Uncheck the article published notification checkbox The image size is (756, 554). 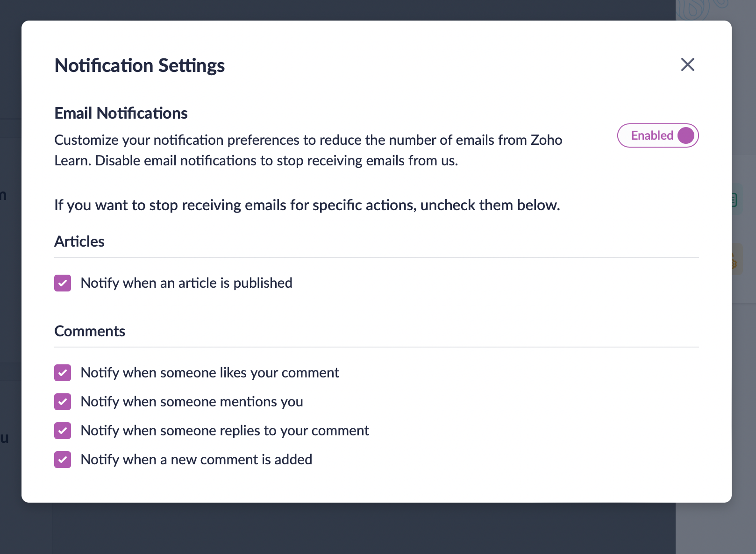[x=63, y=283]
